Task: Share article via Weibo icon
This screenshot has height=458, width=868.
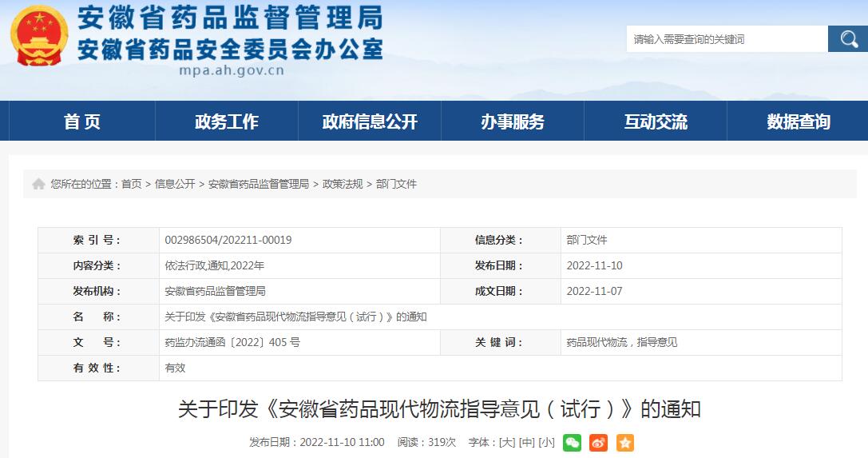Action: pyautogui.click(x=598, y=442)
